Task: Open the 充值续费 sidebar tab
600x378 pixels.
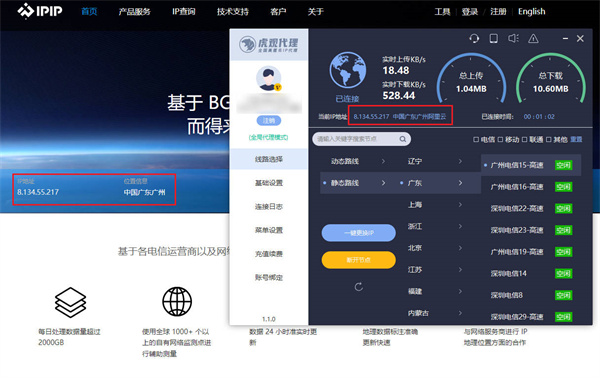Action: click(269, 254)
